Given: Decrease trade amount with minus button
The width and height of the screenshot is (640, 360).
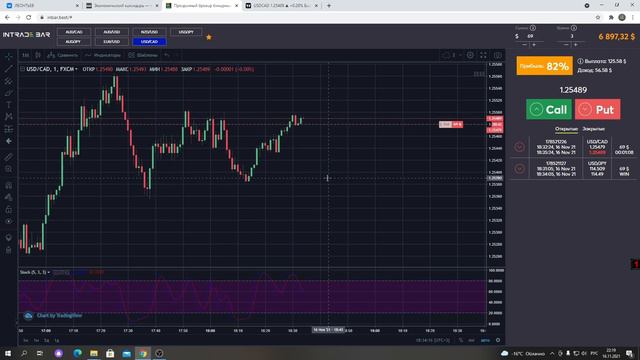Looking at the screenshot, I should (x=524, y=44).
